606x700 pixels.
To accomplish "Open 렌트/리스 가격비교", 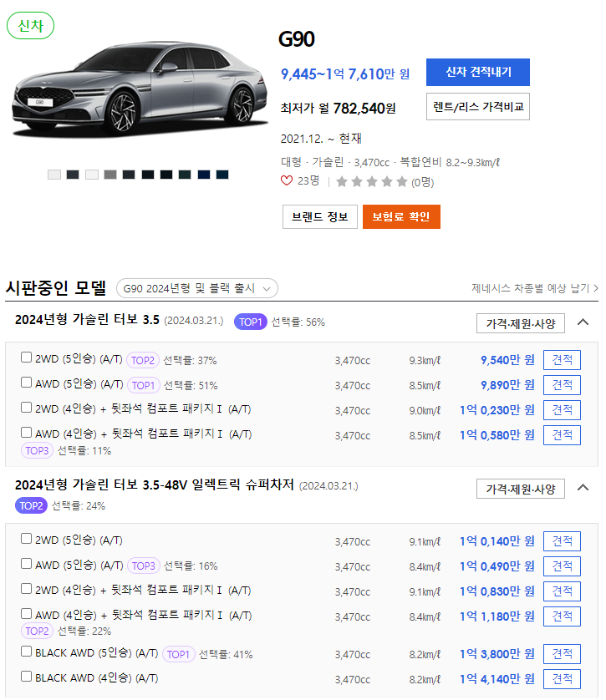I will (x=478, y=107).
